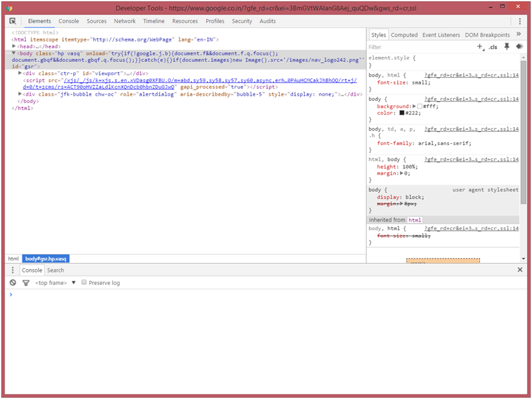
Task: Click the closing /html tag line
Action: tap(22, 108)
